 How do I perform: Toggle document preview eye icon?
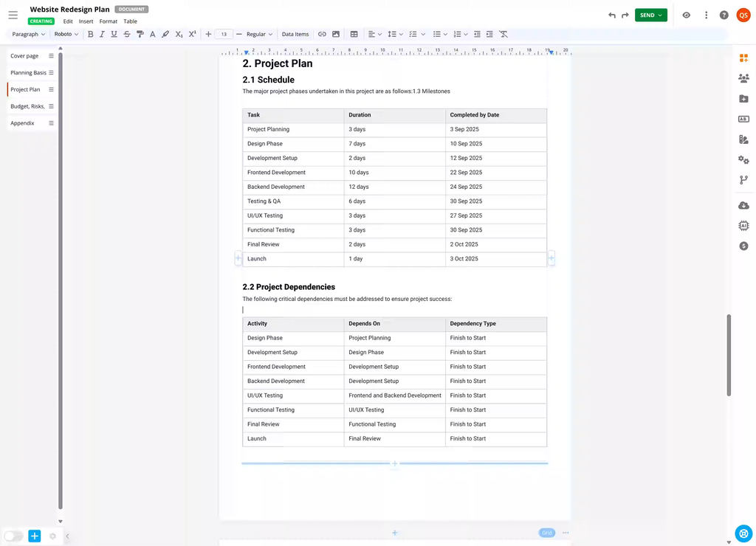pos(686,15)
